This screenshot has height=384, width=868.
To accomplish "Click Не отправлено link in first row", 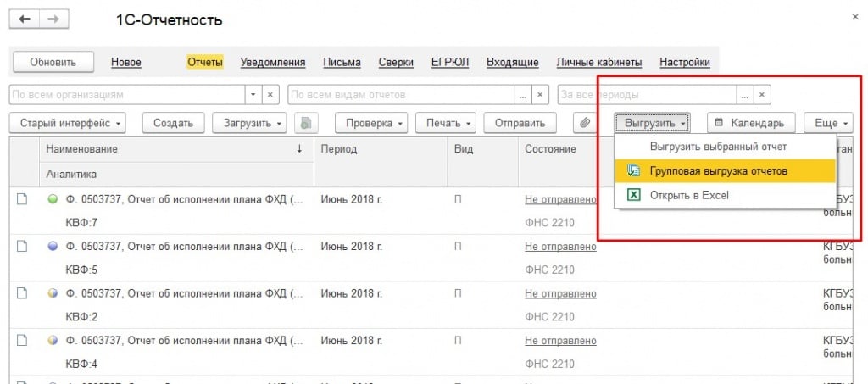I will pyautogui.click(x=560, y=200).
